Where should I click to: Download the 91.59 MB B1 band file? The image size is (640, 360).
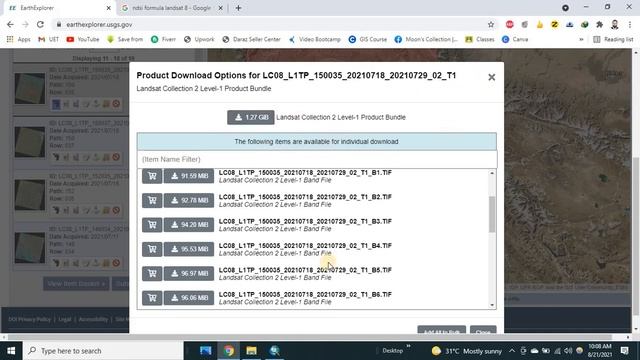189,176
